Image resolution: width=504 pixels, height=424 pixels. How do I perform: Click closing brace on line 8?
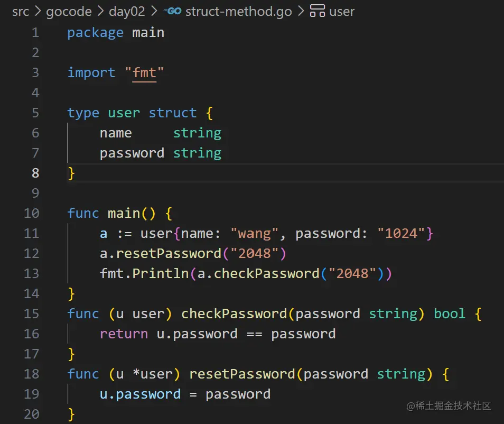point(71,173)
